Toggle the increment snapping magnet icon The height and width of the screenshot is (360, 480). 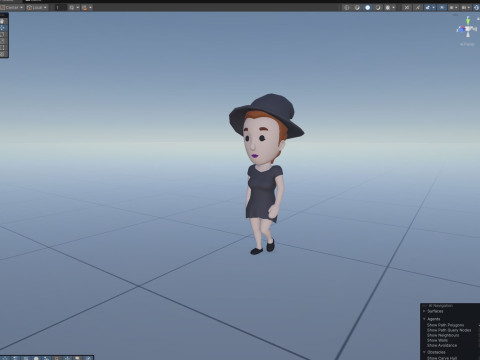click(x=85, y=7)
